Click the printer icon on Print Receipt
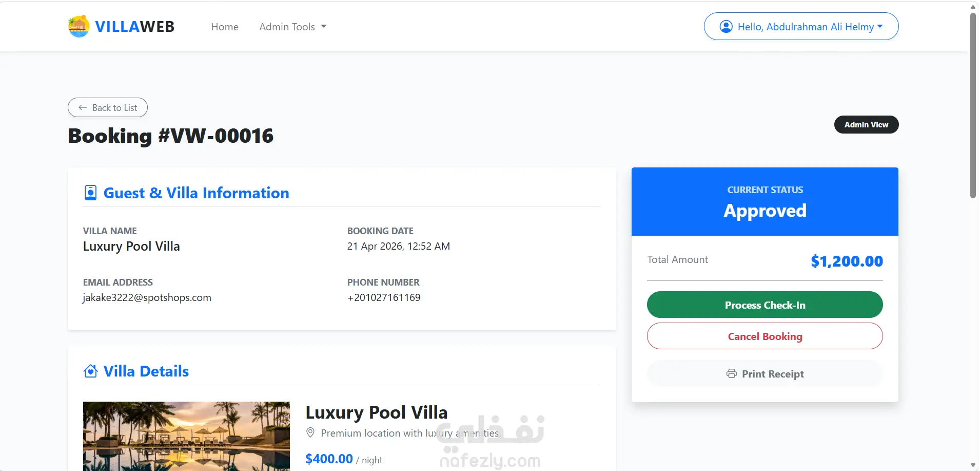This screenshot has height=471, width=980. point(732,373)
